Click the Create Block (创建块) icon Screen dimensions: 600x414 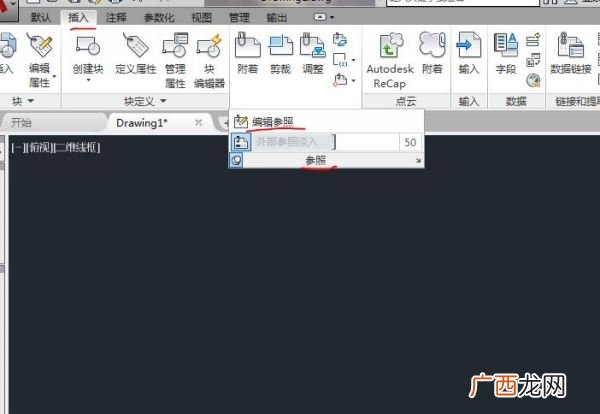(88, 45)
